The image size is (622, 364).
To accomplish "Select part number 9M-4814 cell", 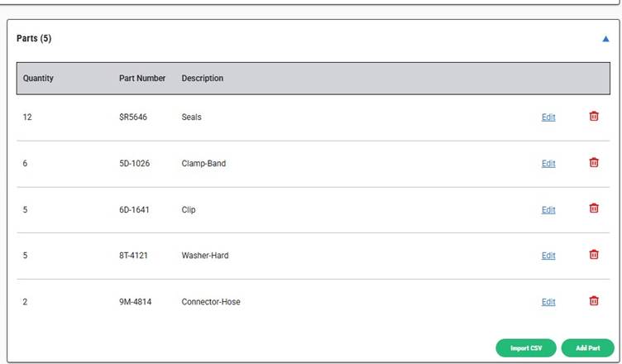I will (x=136, y=302).
